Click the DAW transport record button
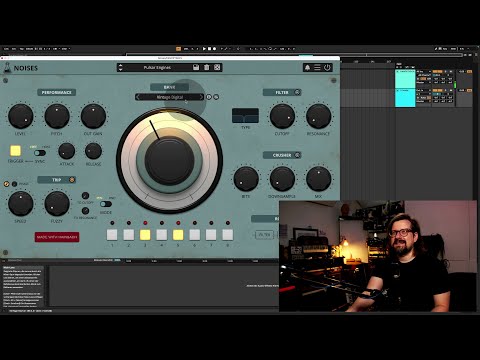The width and height of the screenshot is (480, 360). 214,49
